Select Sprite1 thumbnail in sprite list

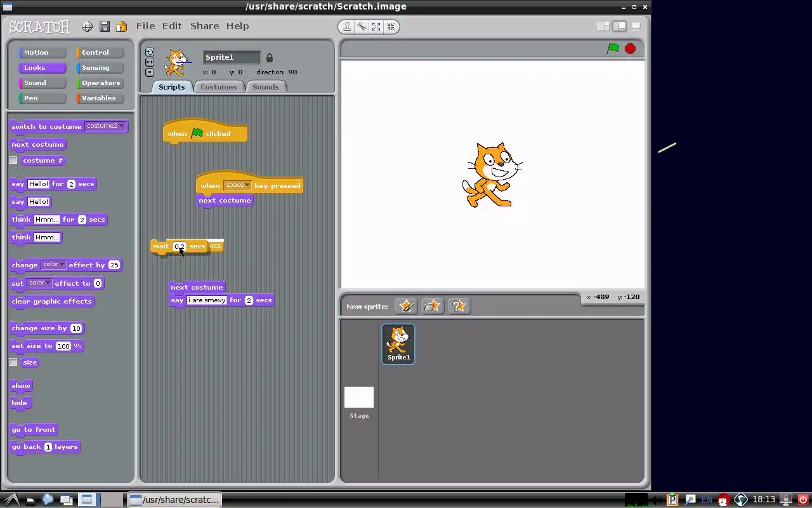pos(398,344)
